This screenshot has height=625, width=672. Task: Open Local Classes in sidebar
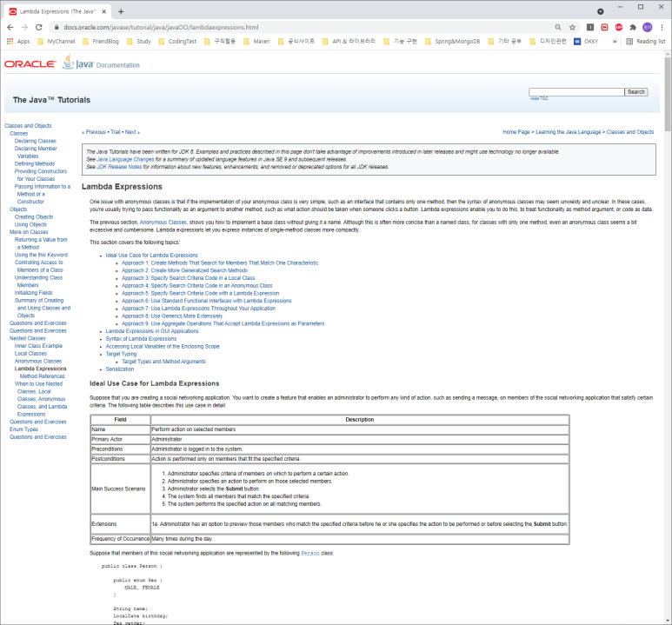coord(30,354)
